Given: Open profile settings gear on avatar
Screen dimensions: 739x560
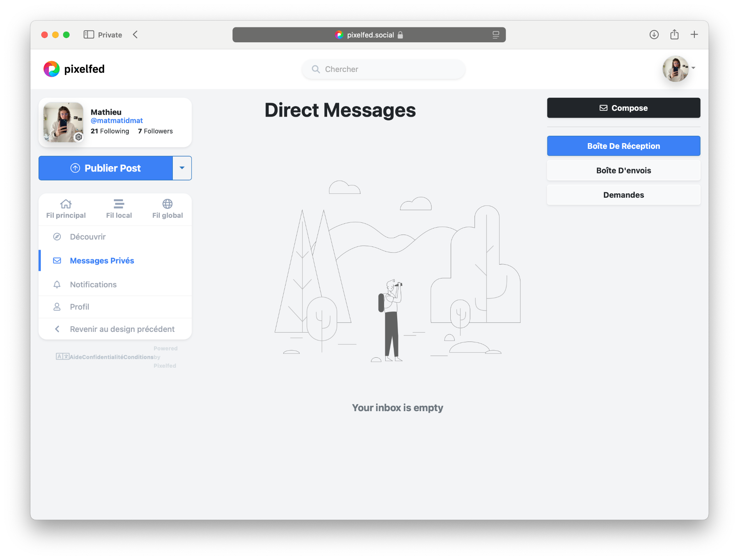Looking at the screenshot, I should (79, 137).
